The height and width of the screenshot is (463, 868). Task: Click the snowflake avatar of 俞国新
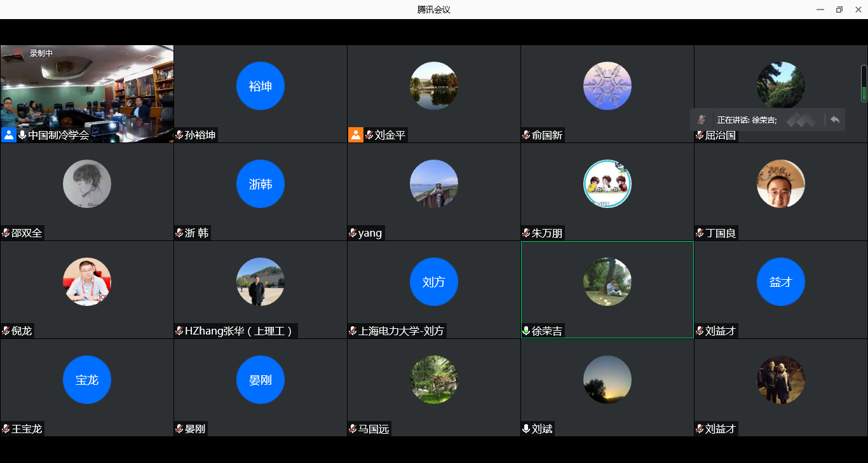[x=607, y=86]
